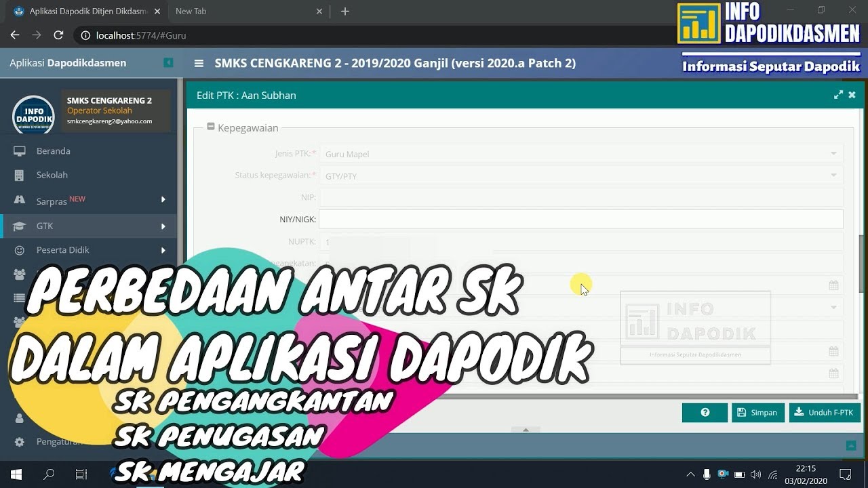Open Windows Task View
Viewport: 868px width, 488px height.
tap(81, 474)
